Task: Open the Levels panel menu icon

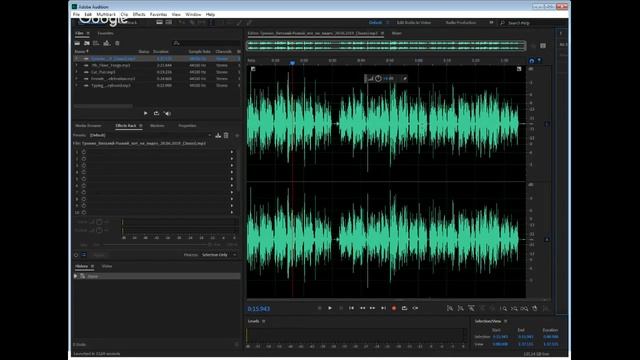Action: pyautogui.click(x=264, y=321)
